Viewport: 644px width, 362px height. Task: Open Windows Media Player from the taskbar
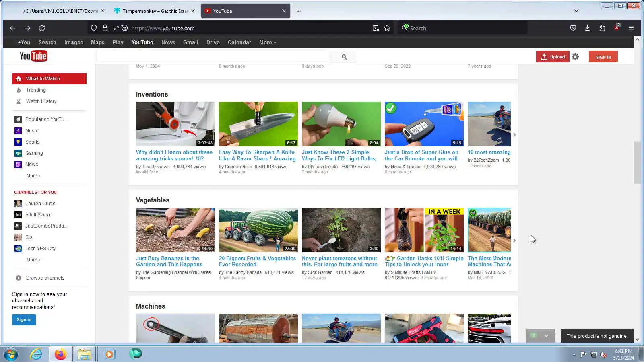(x=109, y=354)
